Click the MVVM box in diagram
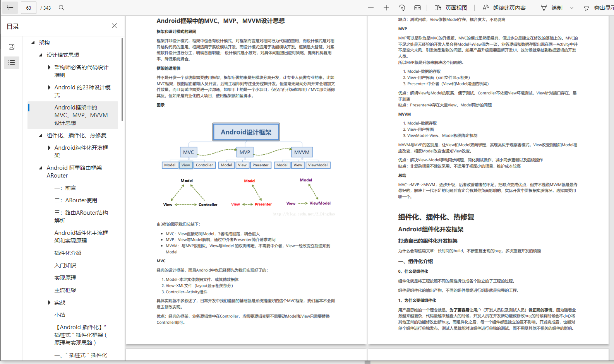Screen dimensions: 614x364 point(302,152)
